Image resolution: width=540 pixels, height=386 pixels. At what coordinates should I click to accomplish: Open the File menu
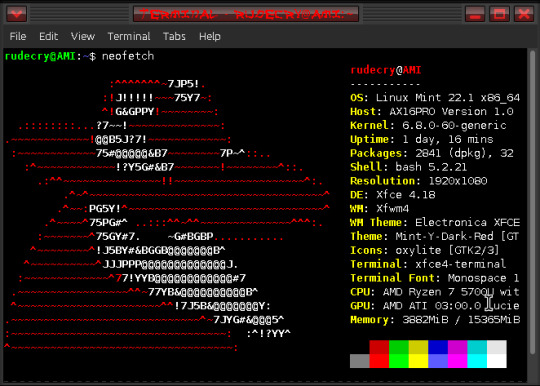coord(18,36)
